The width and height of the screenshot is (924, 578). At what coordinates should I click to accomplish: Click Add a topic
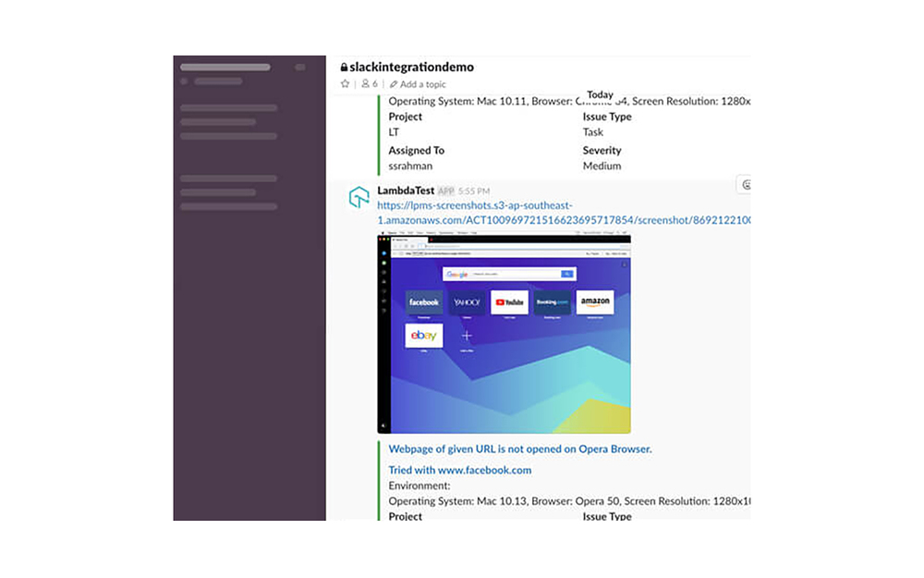pos(418,84)
